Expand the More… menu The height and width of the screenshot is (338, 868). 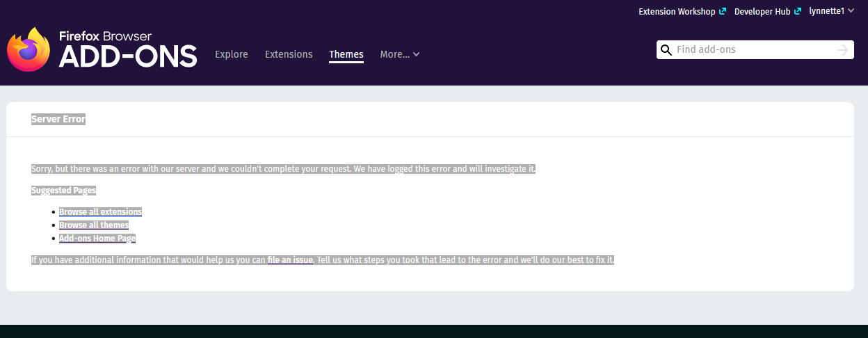400,54
